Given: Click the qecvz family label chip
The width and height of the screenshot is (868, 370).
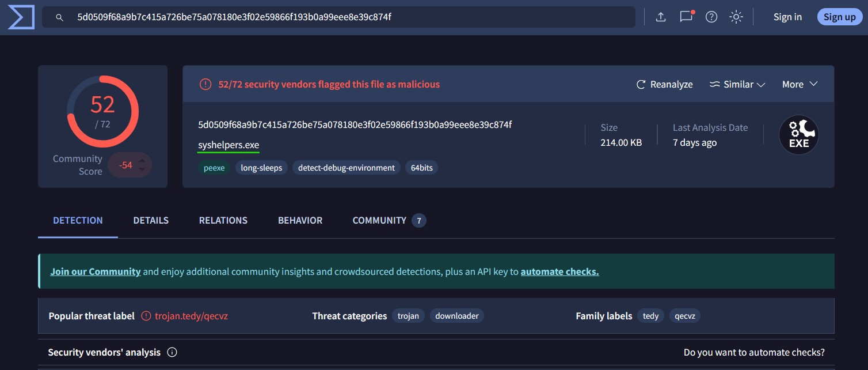Looking at the screenshot, I should [x=685, y=316].
